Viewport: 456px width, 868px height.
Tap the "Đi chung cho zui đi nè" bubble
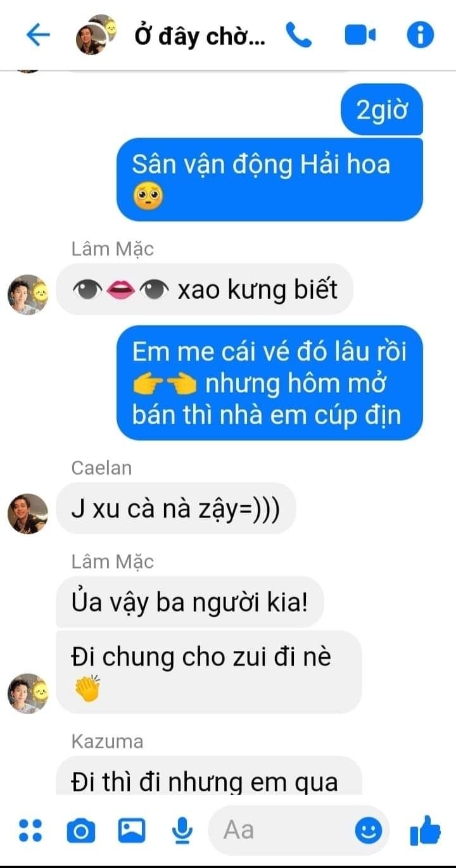(209, 672)
